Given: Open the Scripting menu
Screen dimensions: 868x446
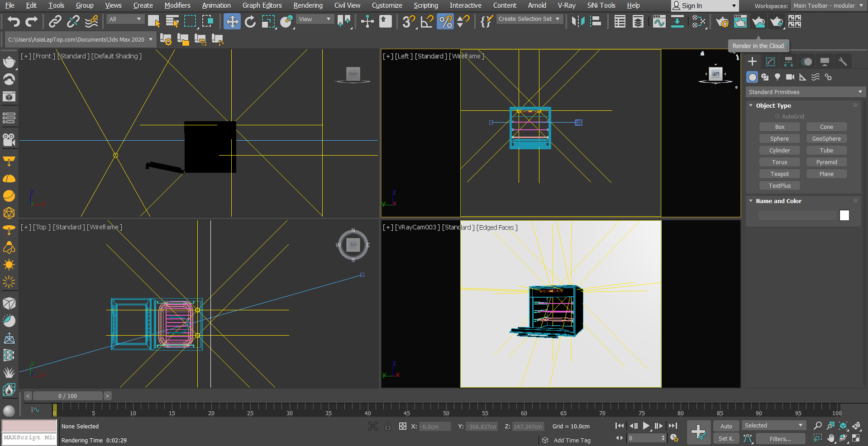Looking at the screenshot, I should 426,5.
